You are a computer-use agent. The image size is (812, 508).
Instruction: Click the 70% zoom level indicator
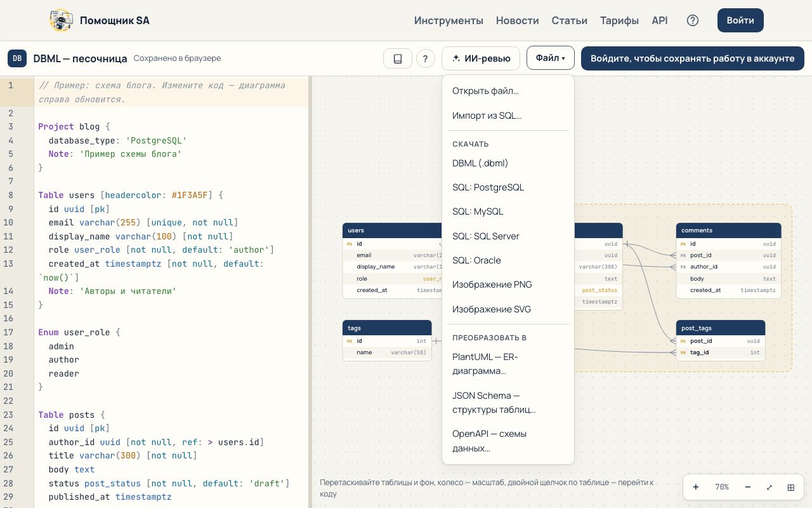tap(722, 487)
